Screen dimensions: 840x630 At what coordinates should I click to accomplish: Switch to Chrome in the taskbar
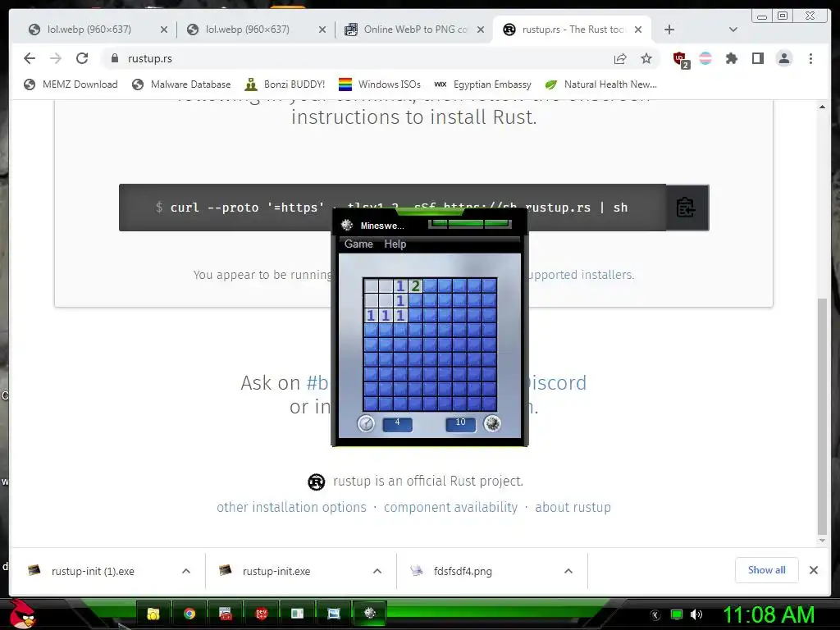(189, 614)
